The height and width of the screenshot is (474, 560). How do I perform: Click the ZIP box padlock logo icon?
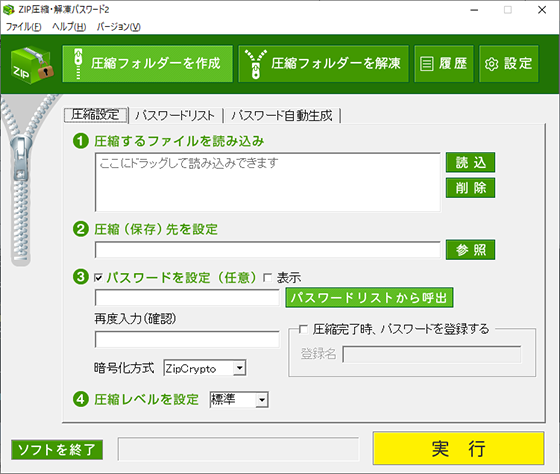32,65
